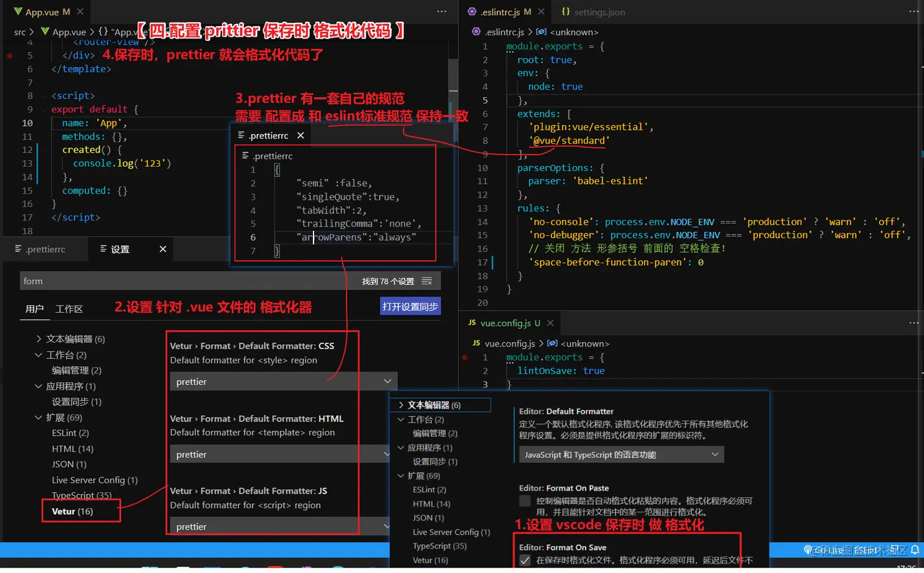Click "singleQuote":true line in .prettierrc
This screenshot has height=573, width=924.
coord(348,197)
